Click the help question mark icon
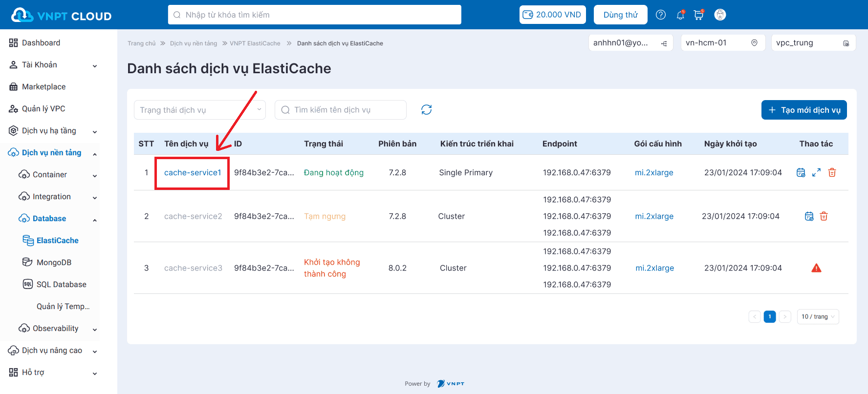Image resolution: width=868 pixels, height=394 pixels. [661, 15]
